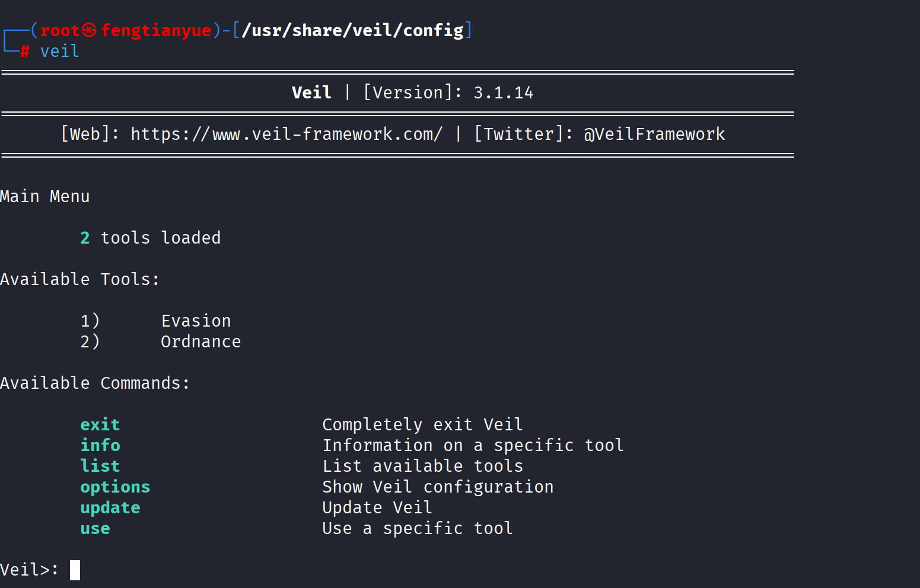Click the update command
920x588 pixels.
pyautogui.click(x=110, y=507)
